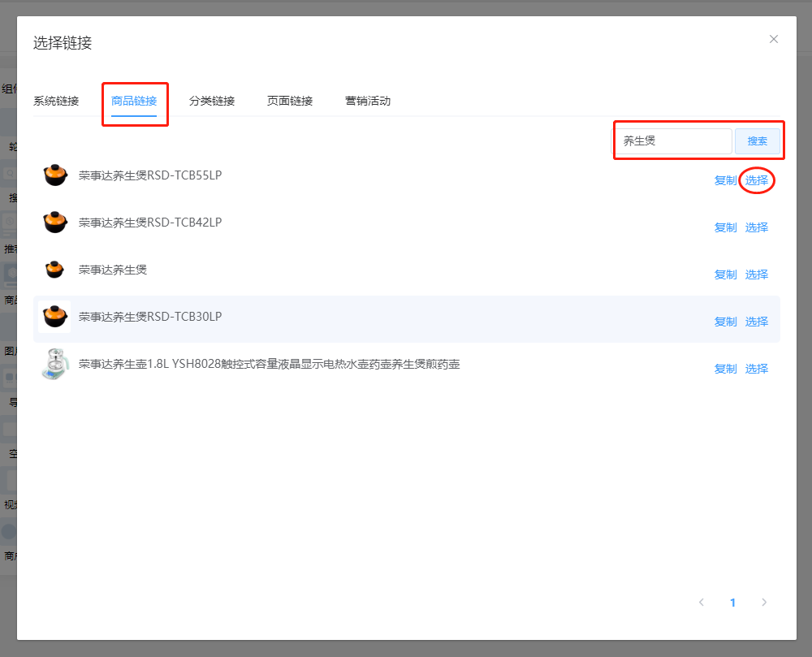
Task: Select page 1 in pagination
Action: click(x=732, y=603)
